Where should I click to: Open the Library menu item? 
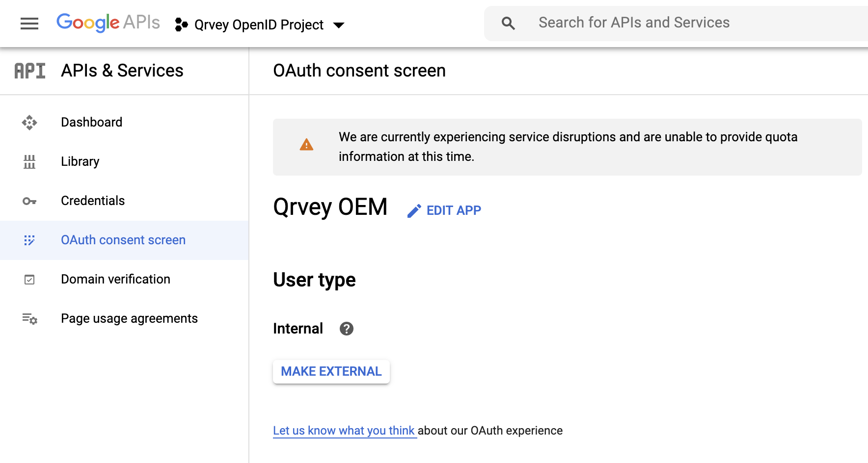pos(124,161)
